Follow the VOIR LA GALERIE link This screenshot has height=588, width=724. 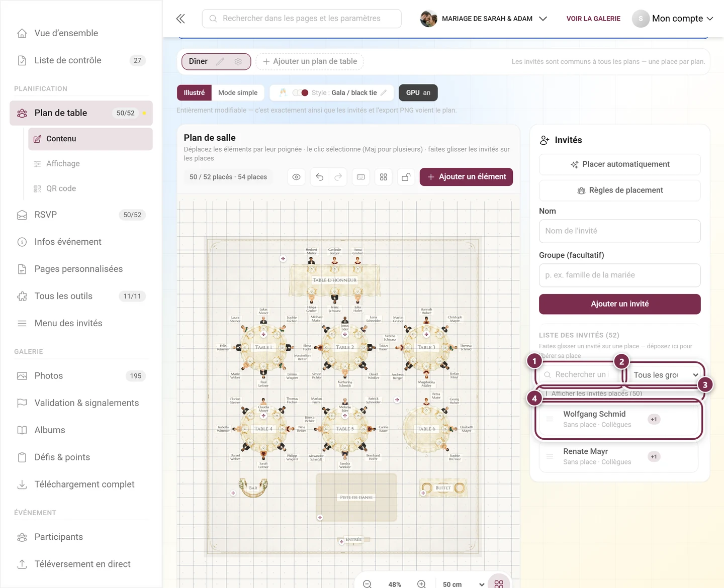(x=593, y=19)
